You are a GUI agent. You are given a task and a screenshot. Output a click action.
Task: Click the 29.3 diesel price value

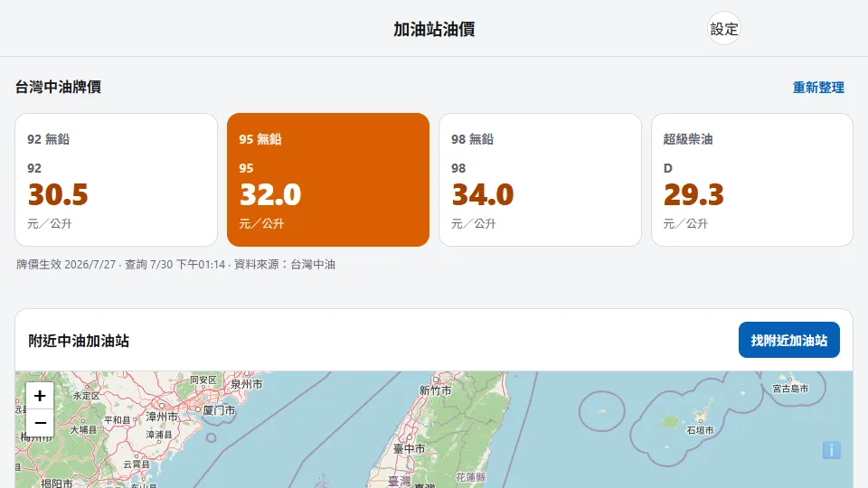pyautogui.click(x=693, y=194)
